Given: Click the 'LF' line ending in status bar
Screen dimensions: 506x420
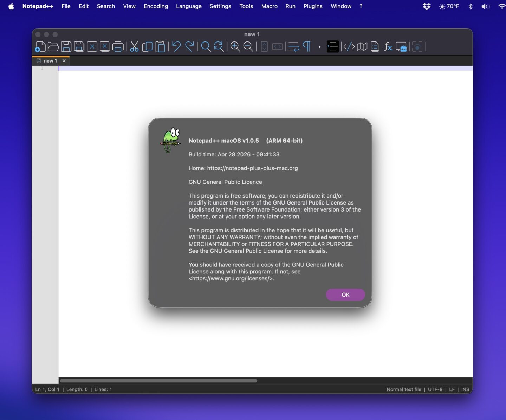Looking at the screenshot, I should pyautogui.click(x=452, y=389).
